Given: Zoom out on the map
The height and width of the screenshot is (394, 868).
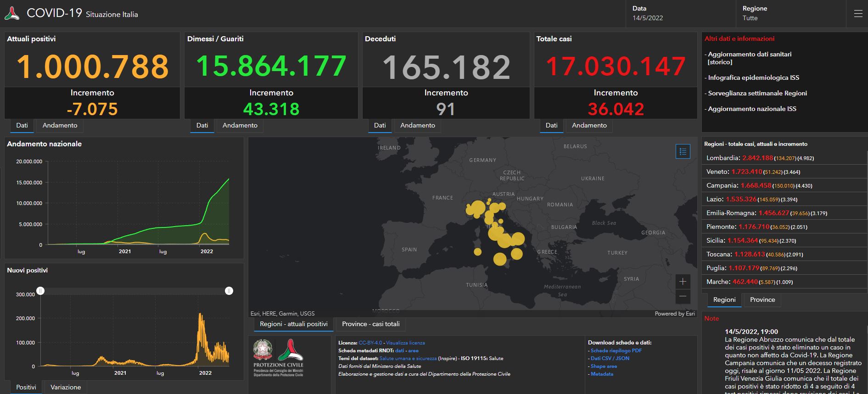Looking at the screenshot, I should 683,296.
